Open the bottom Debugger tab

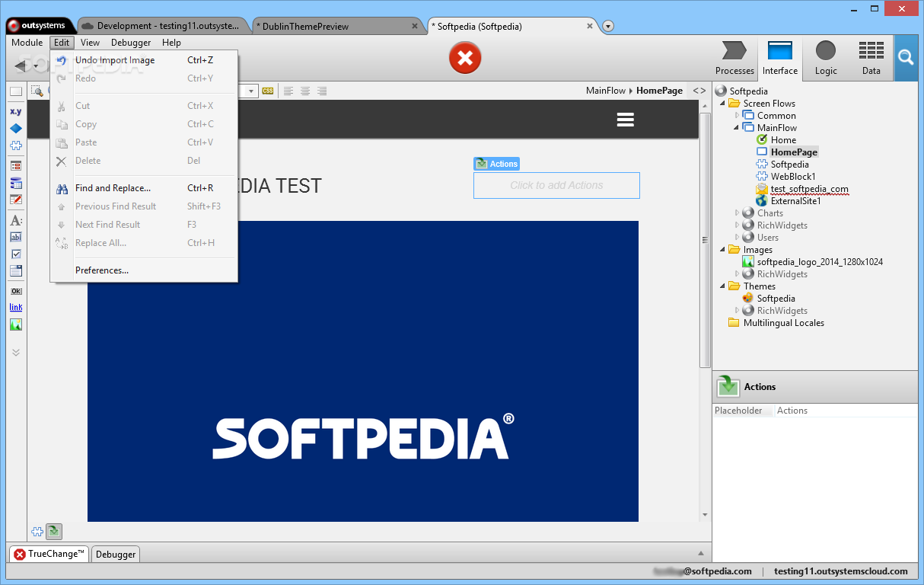coord(116,555)
